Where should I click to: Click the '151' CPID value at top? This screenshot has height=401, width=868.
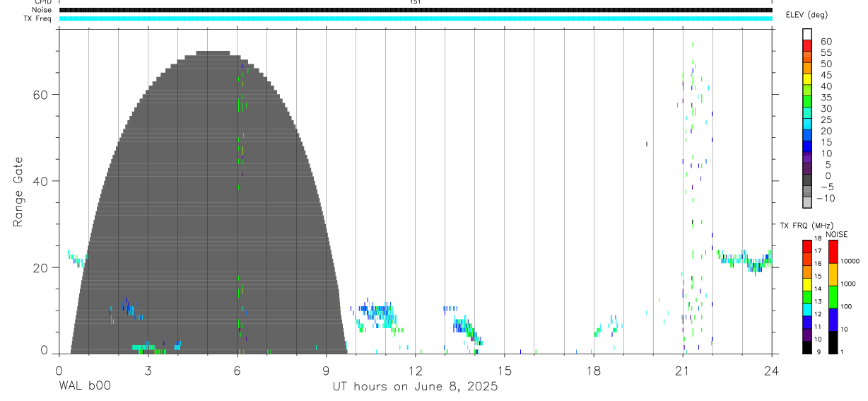pos(415,2)
